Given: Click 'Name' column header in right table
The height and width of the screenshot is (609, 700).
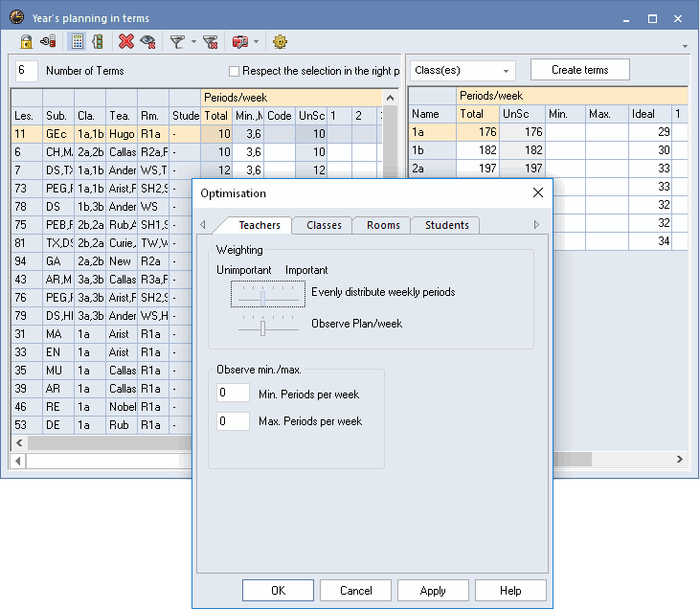Looking at the screenshot, I should (x=432, y=114).
